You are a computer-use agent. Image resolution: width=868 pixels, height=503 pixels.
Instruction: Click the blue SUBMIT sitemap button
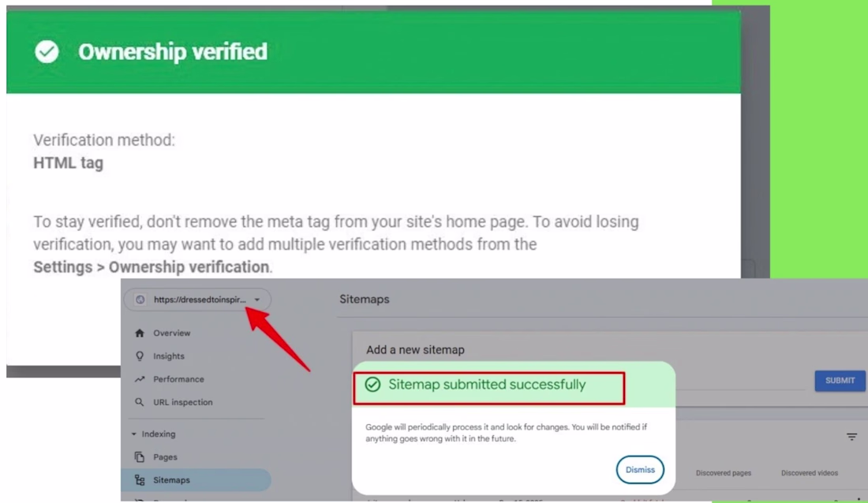840,381
